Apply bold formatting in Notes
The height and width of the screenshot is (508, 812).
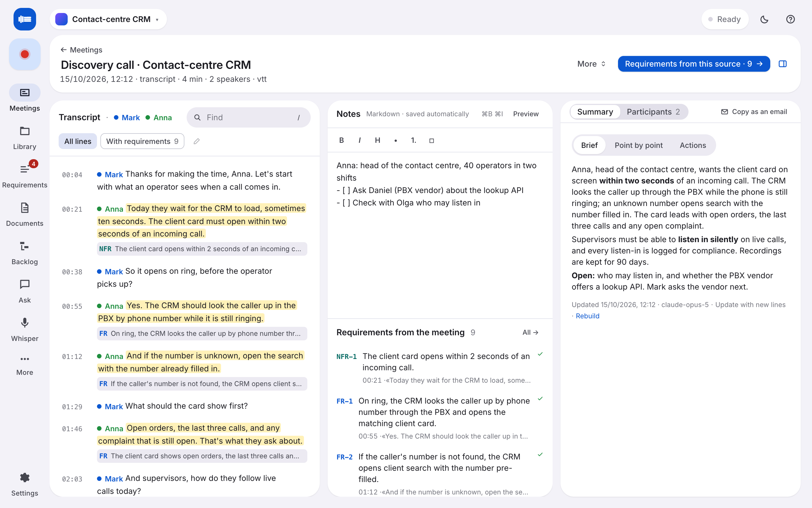[x=341, y=141]
